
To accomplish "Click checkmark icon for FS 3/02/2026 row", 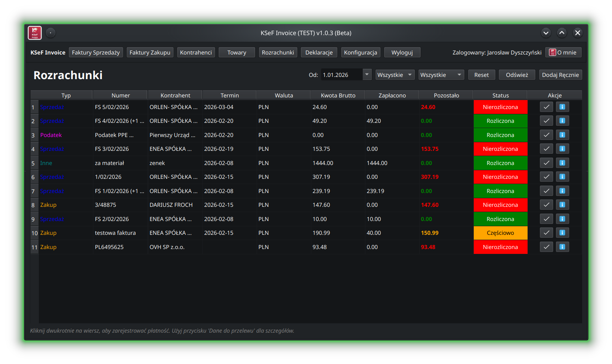I will pyautogui.click(x=546, y=149).
